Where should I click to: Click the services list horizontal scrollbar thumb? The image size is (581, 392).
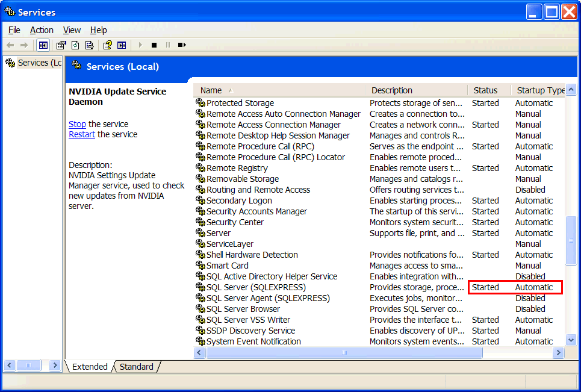point(344,352)
